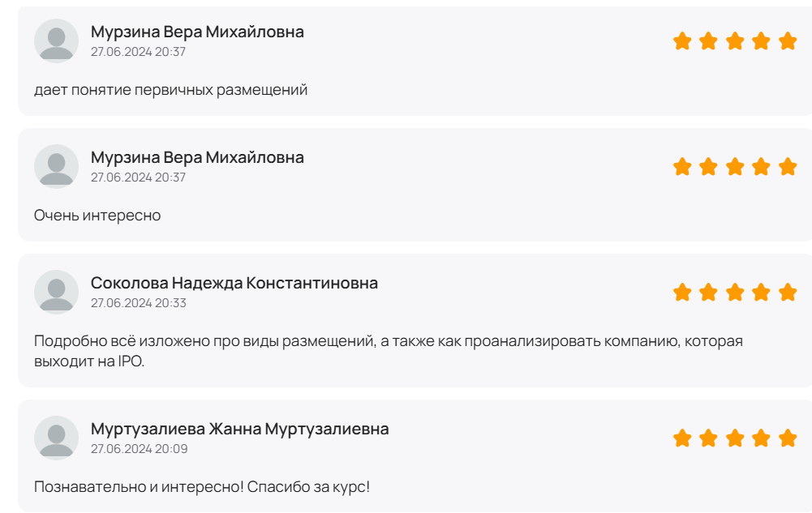Open Соколова Надежда Константиновна's name link

[x=234, y=283]
